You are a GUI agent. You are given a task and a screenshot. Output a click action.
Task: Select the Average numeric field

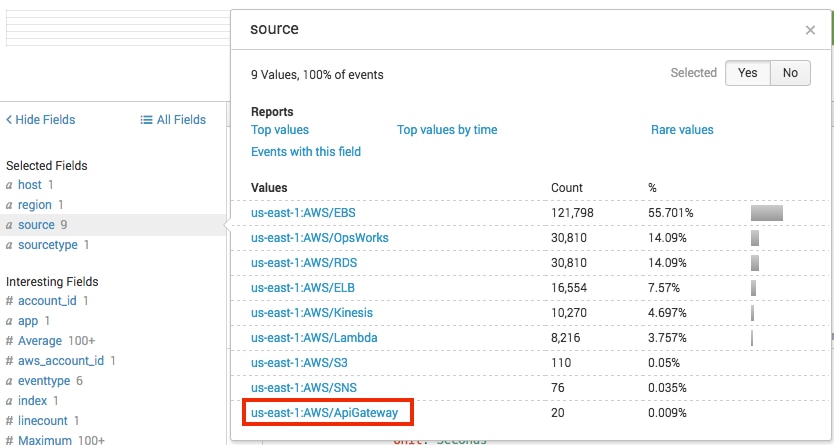[x=40, y=341]
